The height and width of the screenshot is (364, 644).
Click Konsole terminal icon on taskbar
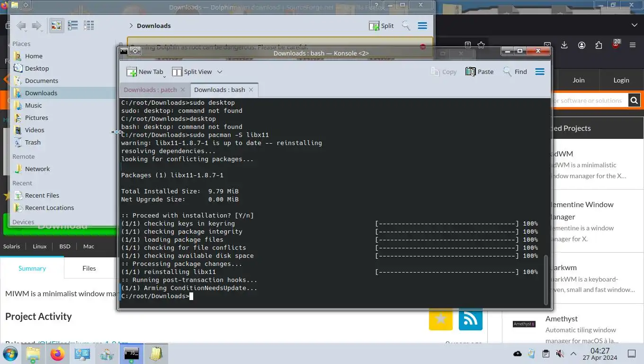tap(131, 354)
